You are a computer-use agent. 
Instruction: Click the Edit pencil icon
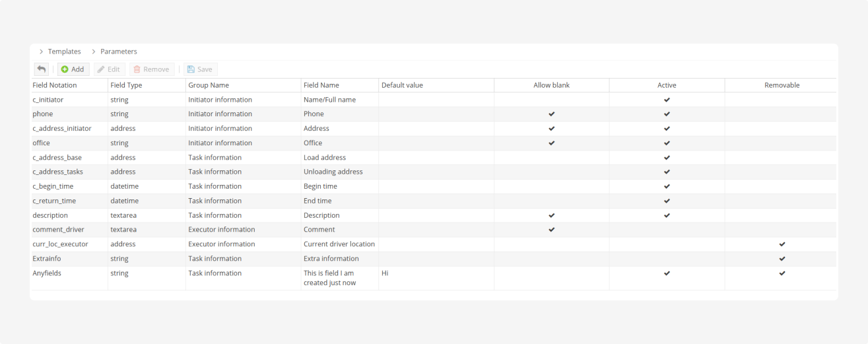point(101,69)
